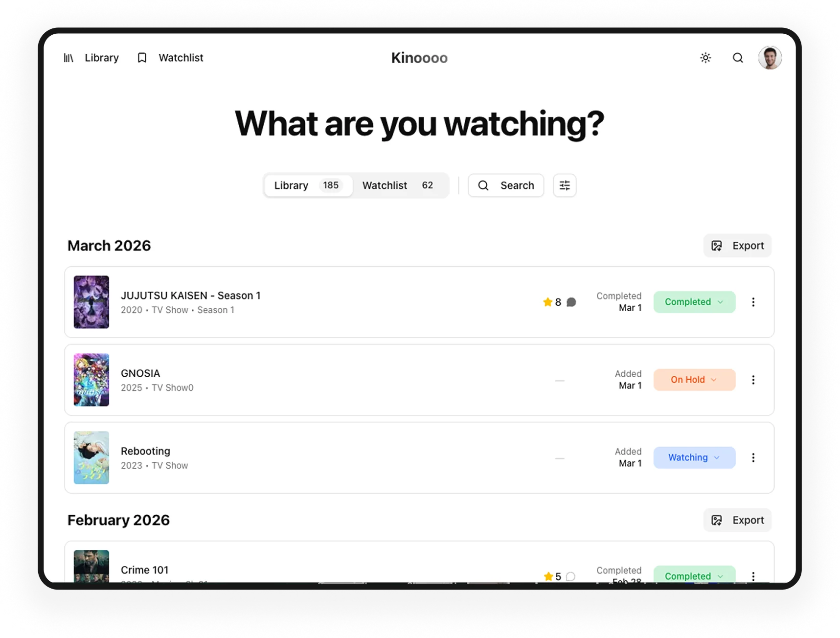Click the February 2026 section heading
840x638 pixels.
[x=118, y=520]
